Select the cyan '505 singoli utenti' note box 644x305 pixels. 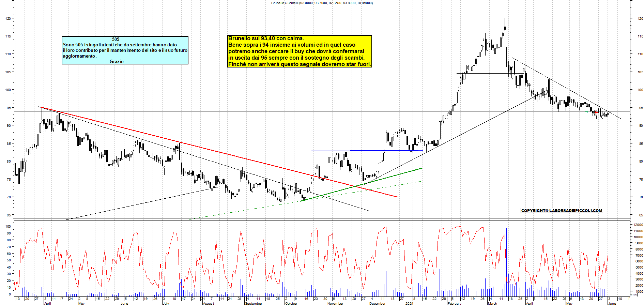click(x=125, y=50)
